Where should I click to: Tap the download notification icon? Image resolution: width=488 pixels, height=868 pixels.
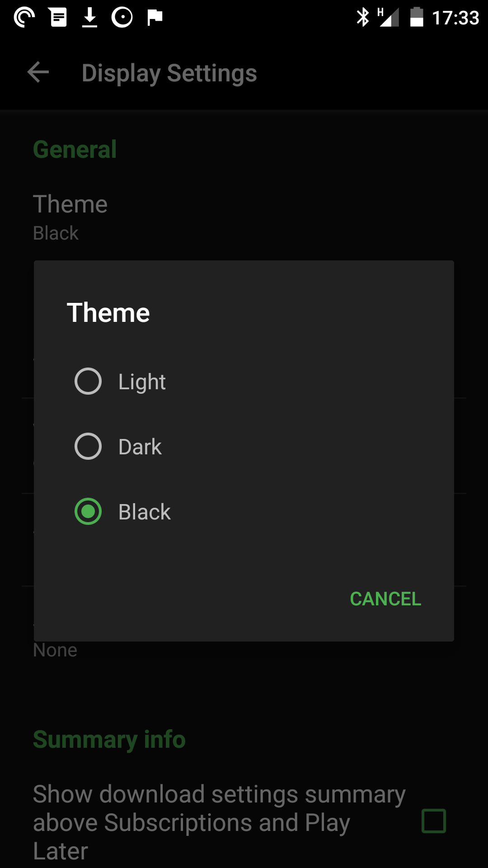89,18
